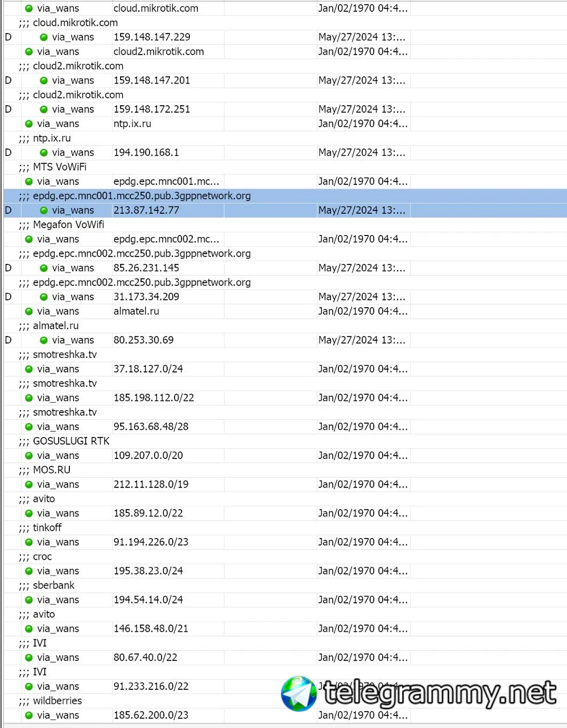Image resolution: width=567 pixels, height=728 pixels.
Task: Click the address cell 109.207.0.0/20
Action: click(148, 456)
